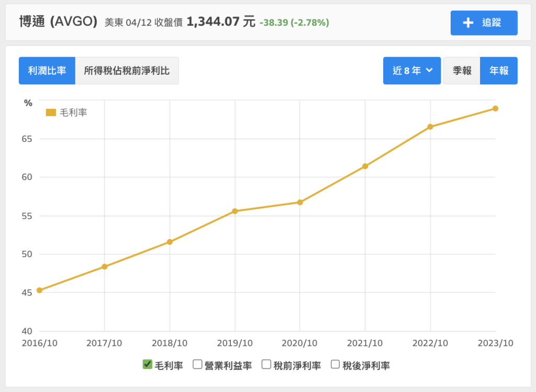Click the 2018/10 data point on the line

tap(170, 242)
